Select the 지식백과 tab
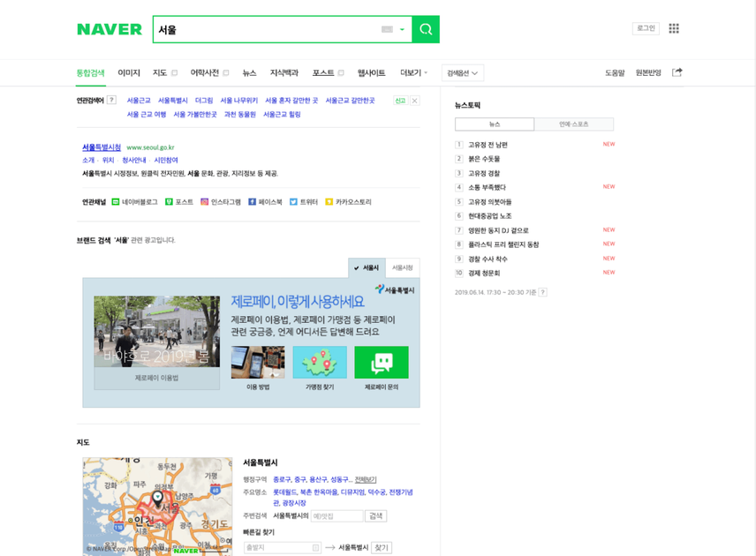Viewport: 756px width, 556px height. (x=284, y=72)
